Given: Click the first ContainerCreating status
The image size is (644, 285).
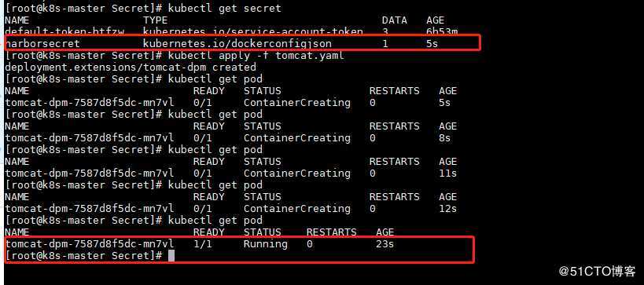Looking at the screenshot, I should 297,103.
